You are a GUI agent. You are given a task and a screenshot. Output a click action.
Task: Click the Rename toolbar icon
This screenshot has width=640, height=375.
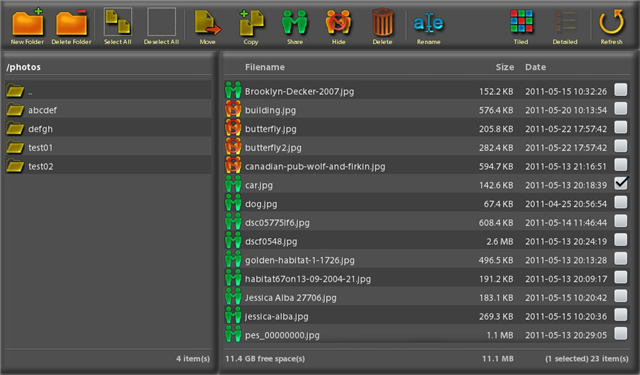[x=428, y=23]
